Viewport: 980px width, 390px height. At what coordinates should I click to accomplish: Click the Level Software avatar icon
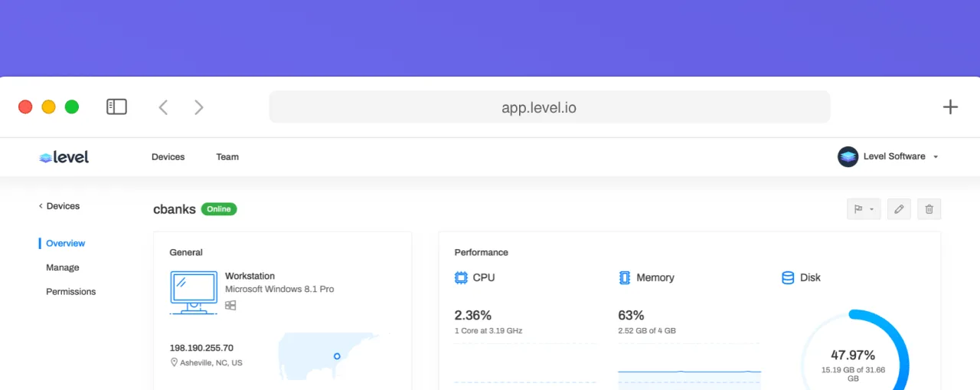click(848, 156)
